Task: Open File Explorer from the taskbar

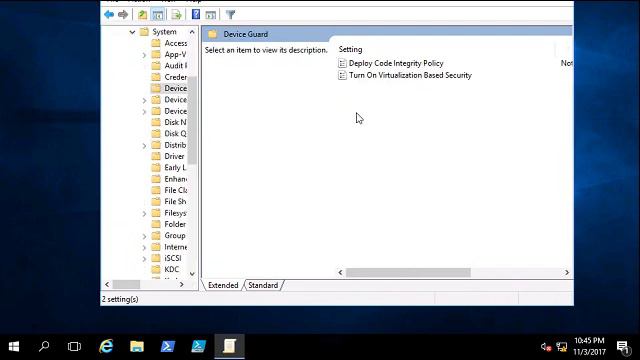Action: point(137,347)
